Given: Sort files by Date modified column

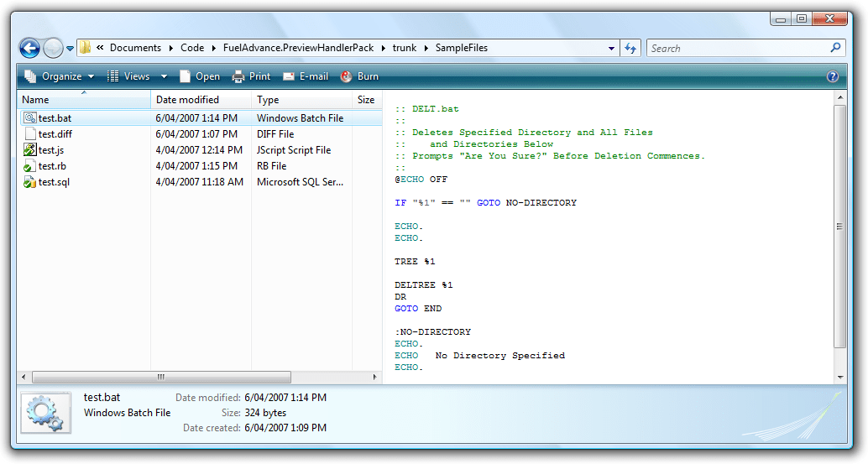Looking at the screenshot, I should pos(187,100).
